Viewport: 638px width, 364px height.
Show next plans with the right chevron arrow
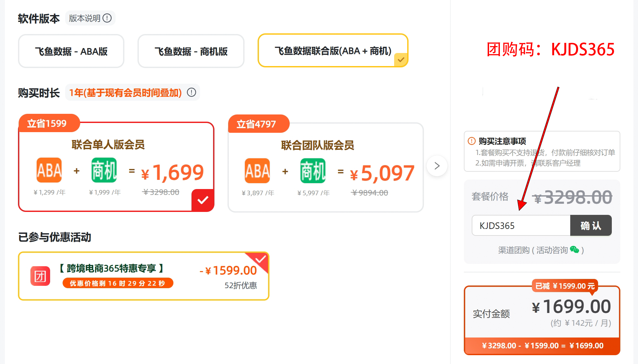click(x=437, y=166)
